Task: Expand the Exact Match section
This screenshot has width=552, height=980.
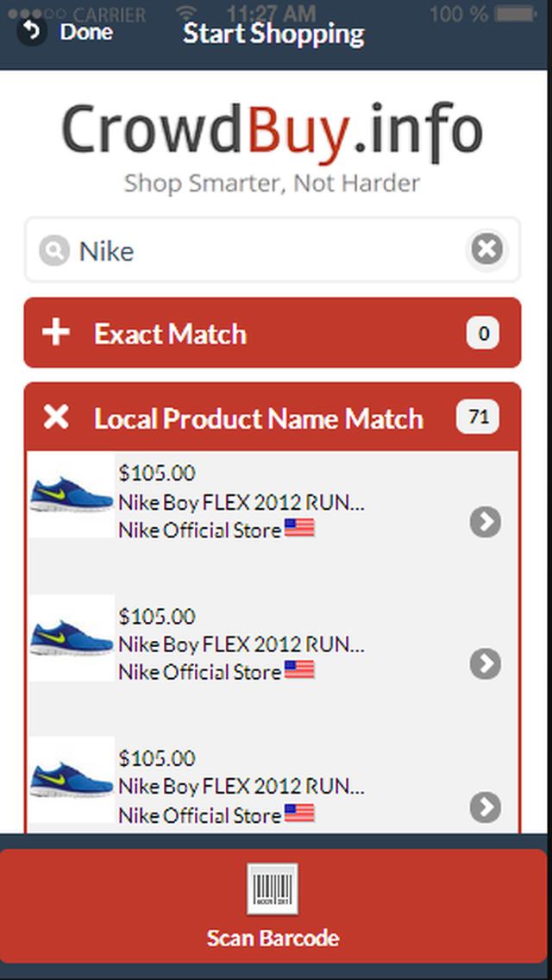Action: tap(57, 333)
